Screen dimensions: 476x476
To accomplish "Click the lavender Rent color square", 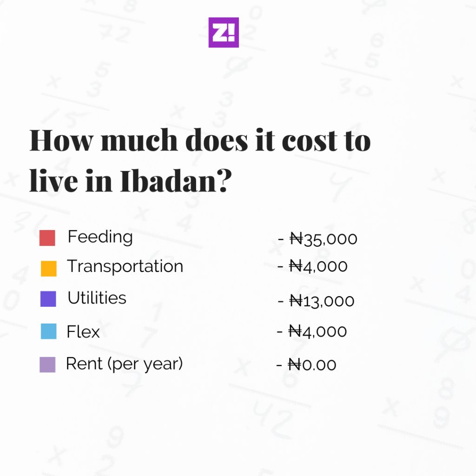I will pyautogui.click(x=47, y=364).
